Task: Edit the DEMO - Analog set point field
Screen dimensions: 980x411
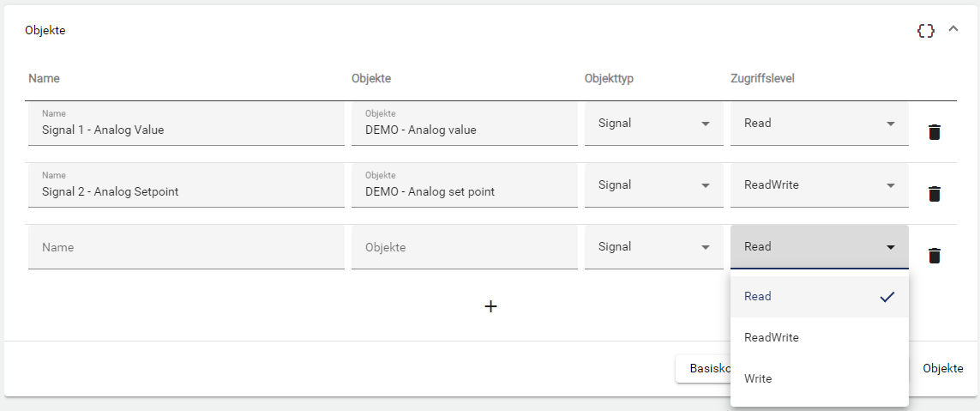Action: point(464,192)
